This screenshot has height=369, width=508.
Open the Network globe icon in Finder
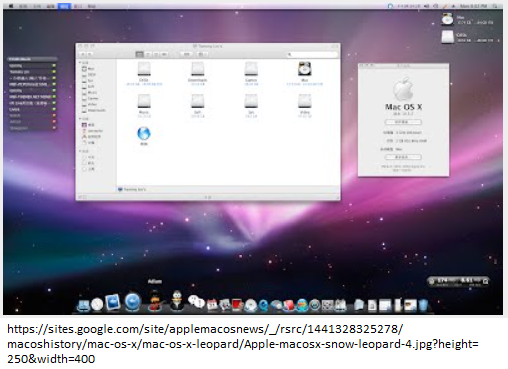tap(144, 134)
